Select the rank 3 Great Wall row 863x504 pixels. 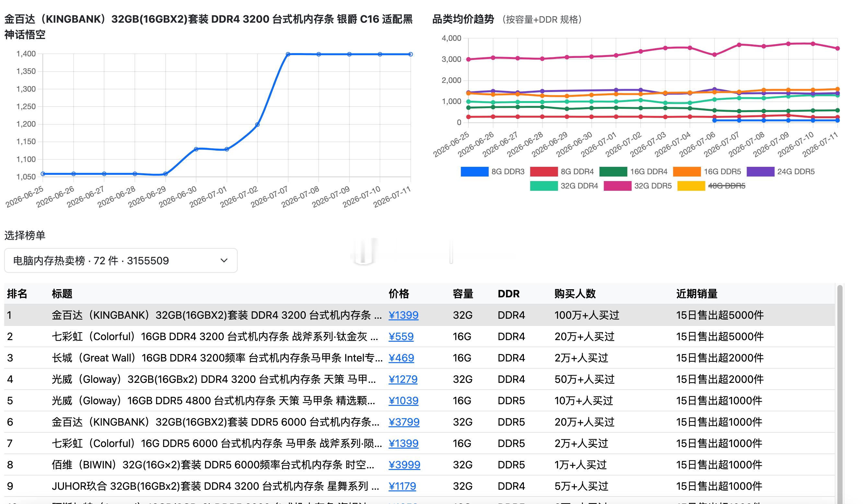(x=420, y=358)
